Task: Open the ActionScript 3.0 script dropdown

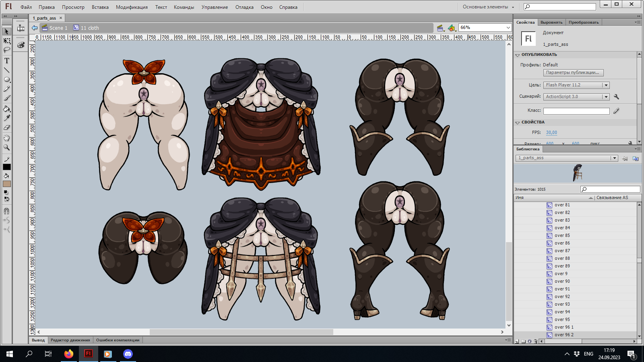Action: click(x=576, y=97)
